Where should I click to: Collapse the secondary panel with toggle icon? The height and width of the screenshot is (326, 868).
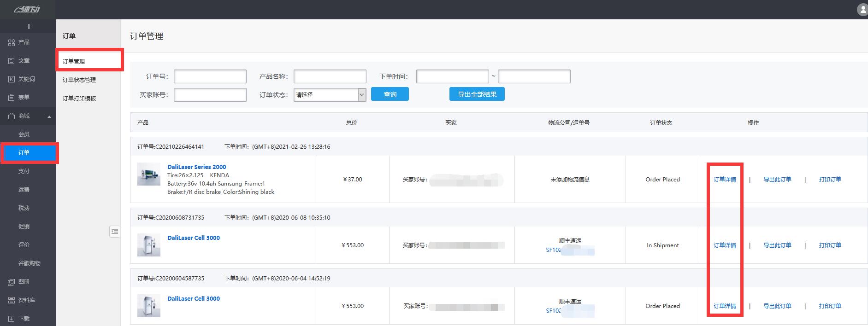click(x=115, y=231)
